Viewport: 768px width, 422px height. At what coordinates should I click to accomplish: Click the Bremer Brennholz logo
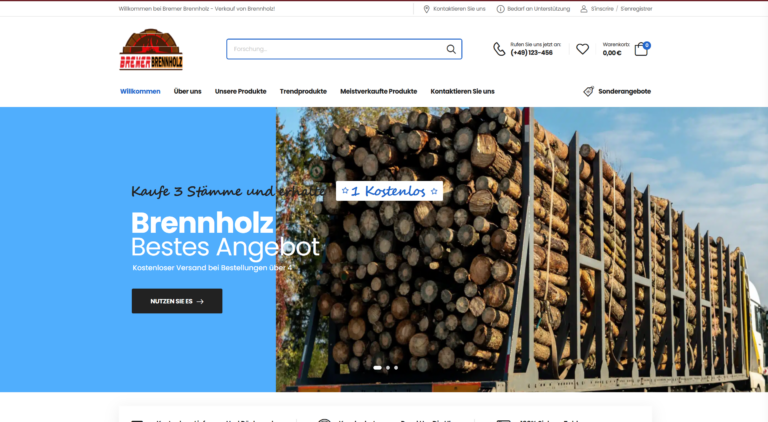click(x=151, y=50)
